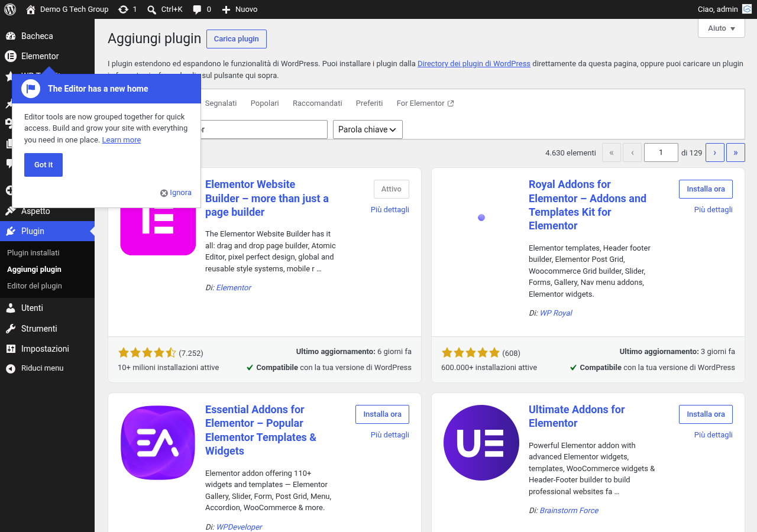This screenshot has width=757, height=532.
Task: Open the Brainstorm Force author link
Action: [x=569, y=511]
